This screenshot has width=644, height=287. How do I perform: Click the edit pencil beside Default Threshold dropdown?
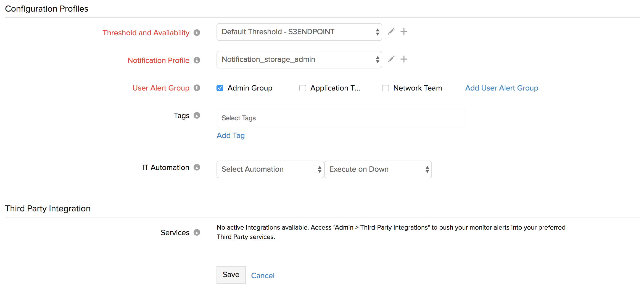pyautogui.click(x=391, y=31)
